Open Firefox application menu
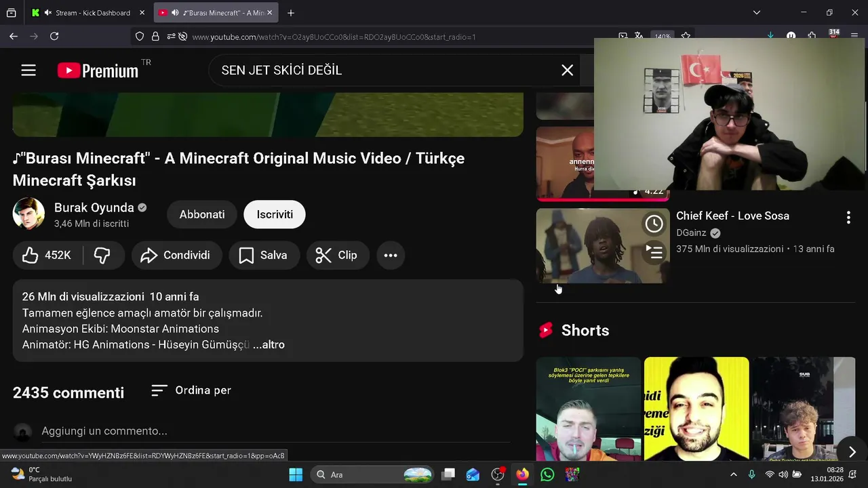The height and width of the screenshot is (488, 868). pyautogui.click(x=855, y=36)
